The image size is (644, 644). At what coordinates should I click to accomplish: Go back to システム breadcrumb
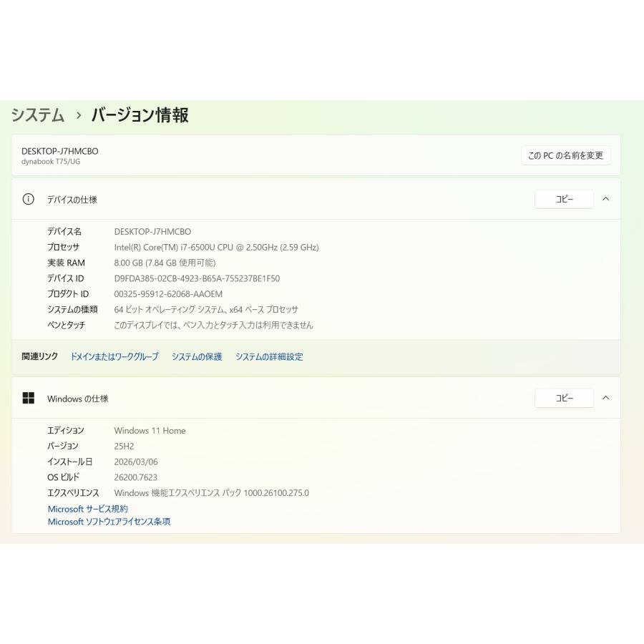click(37, 114)
